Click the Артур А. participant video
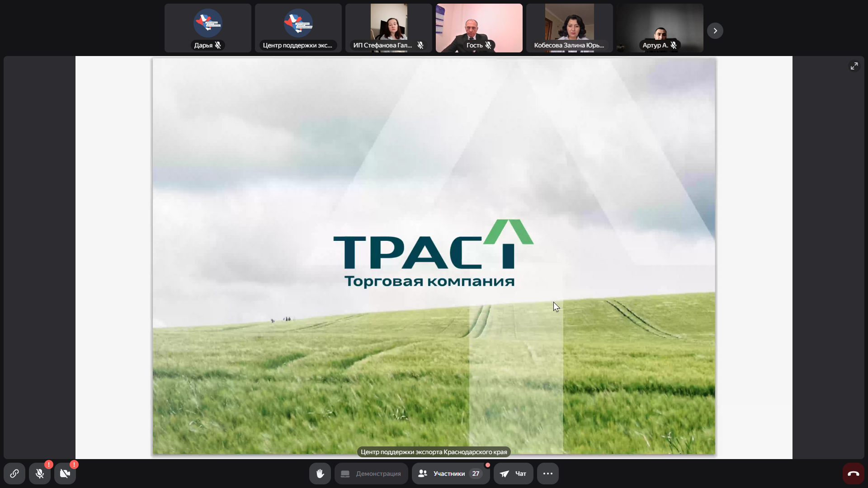Image resolution: width=868 pixels, height=488 pixels. (660, 25)
